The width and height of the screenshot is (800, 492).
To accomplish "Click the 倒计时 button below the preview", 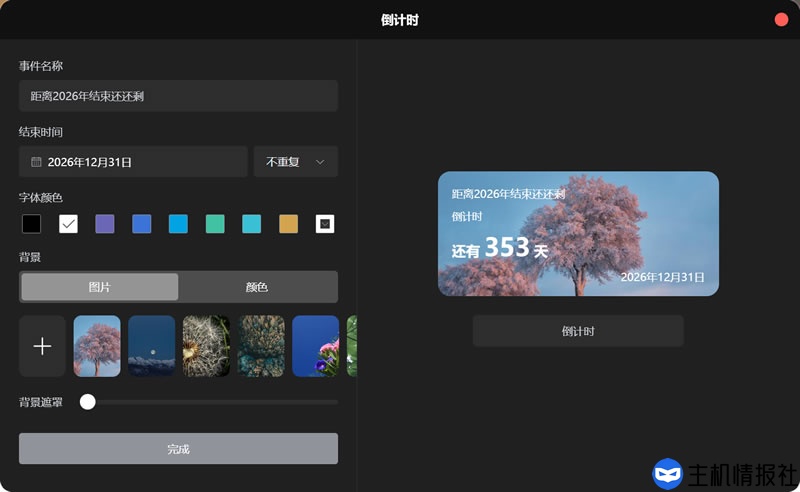I will click(578, 331).
